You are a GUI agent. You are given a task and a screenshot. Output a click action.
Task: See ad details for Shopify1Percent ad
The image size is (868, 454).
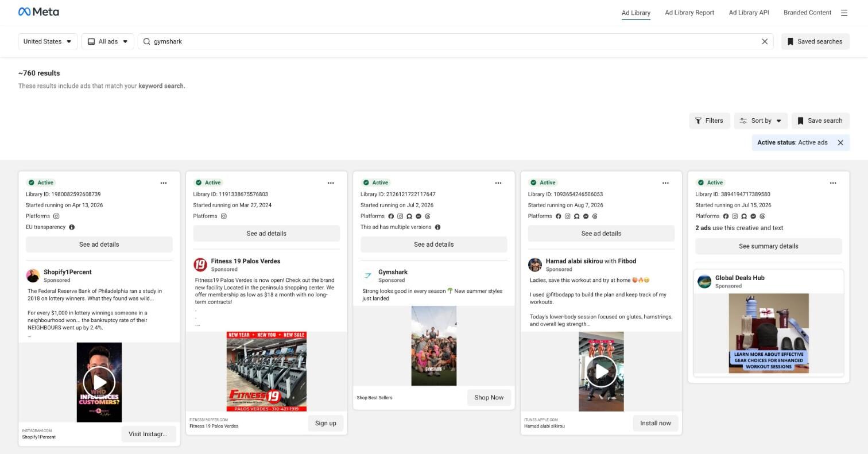pyautogui.click(x=99, y=245)
